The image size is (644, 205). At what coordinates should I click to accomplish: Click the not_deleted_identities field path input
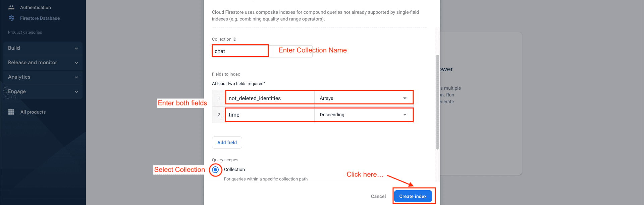270,98
